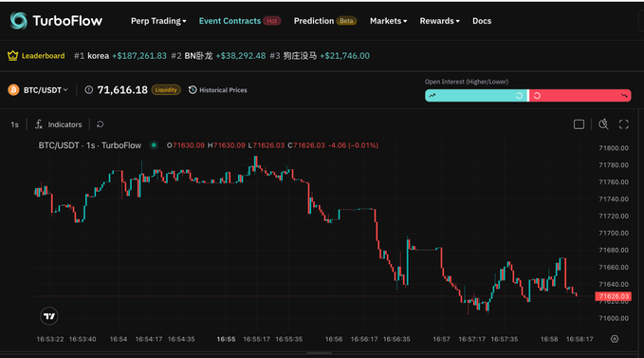
Task: Click the Bitcoin coin icon
Action: point(13,90)
